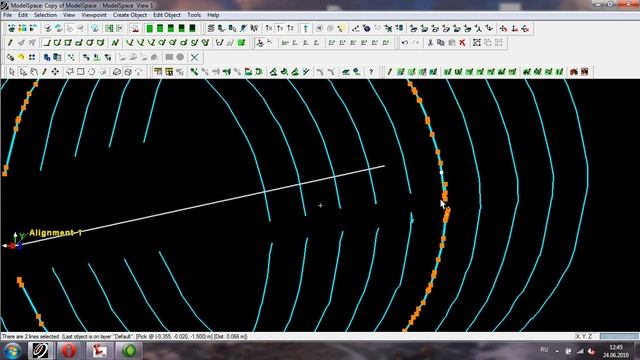640x360 pixels.
Task: Click the green striped icon ending second-row drawing tools
Action: pos(241,43)
